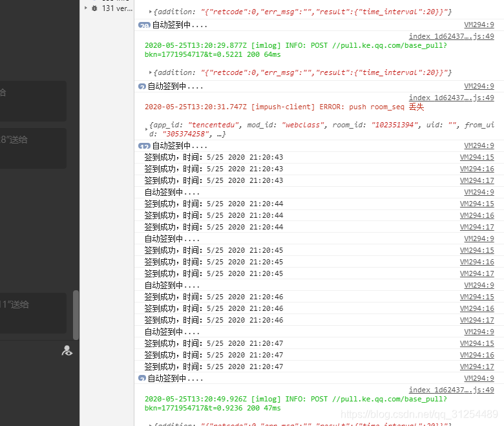The image size is (504, 426).
Task: Open VM294:15 link on the 21:20:47 row
Action: point(477,343)
